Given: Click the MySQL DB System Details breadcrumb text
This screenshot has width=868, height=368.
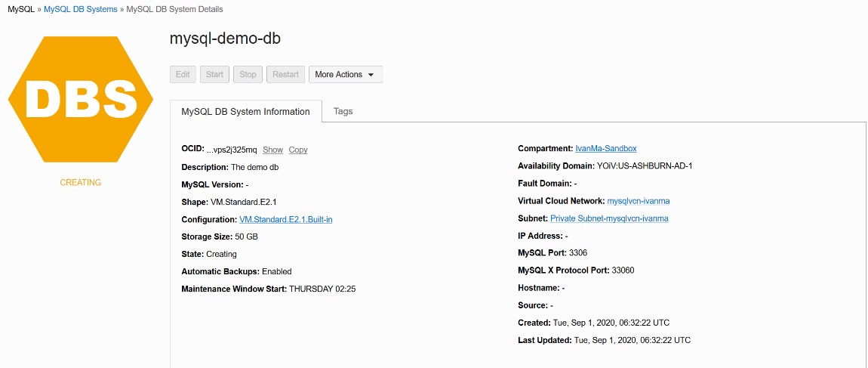Looking at the screenshot, I should tap(174, 9).
